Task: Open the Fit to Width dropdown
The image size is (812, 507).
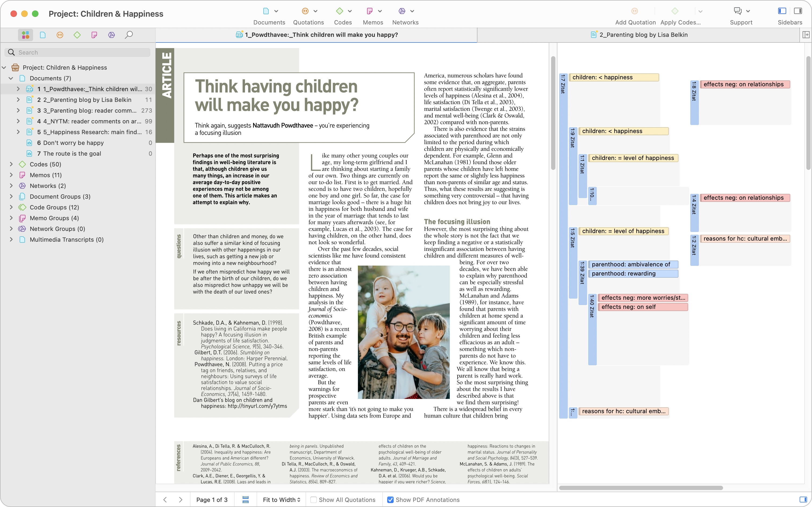Action: coord(281,500)
